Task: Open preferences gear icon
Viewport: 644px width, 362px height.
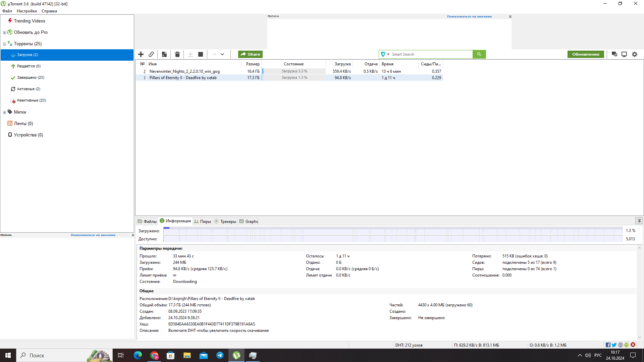Action: pyautogui.click(x=635, y=54)
